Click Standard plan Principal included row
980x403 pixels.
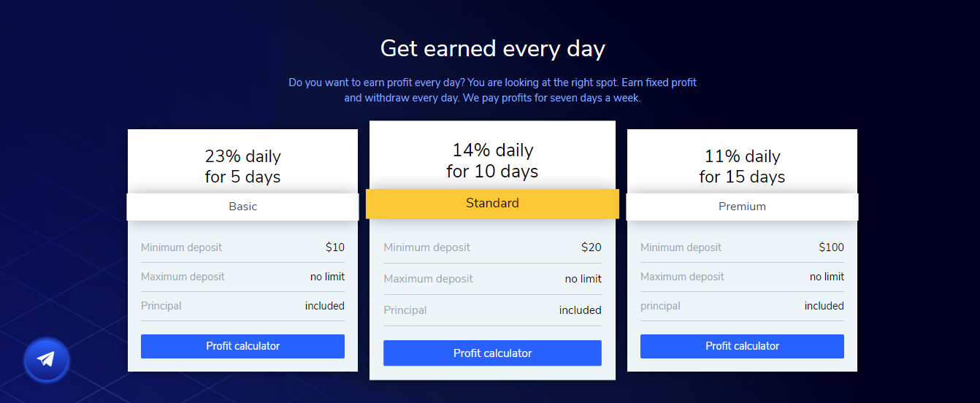coord(492,310)
